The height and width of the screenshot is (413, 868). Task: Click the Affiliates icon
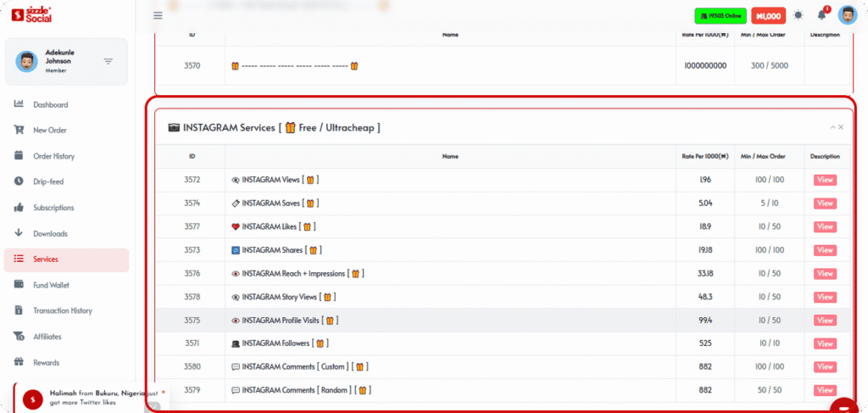19,336
